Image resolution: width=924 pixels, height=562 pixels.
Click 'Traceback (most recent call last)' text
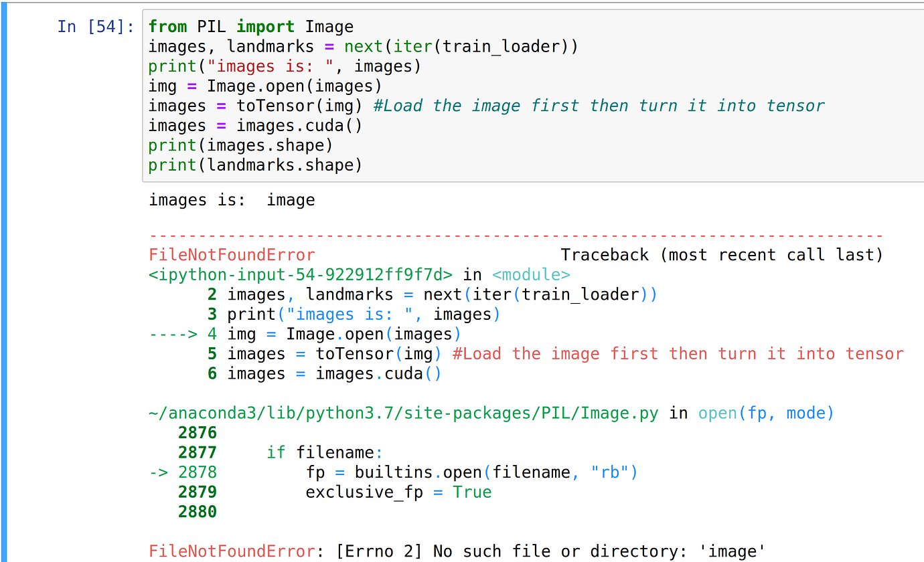[x=722, y=255]
